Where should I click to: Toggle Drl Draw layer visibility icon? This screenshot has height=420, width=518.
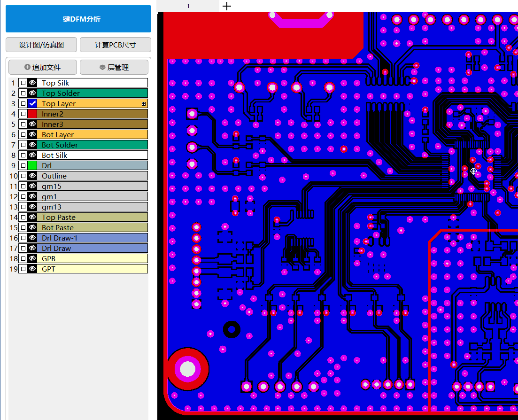pyautogui.click(x=32, y=248)
